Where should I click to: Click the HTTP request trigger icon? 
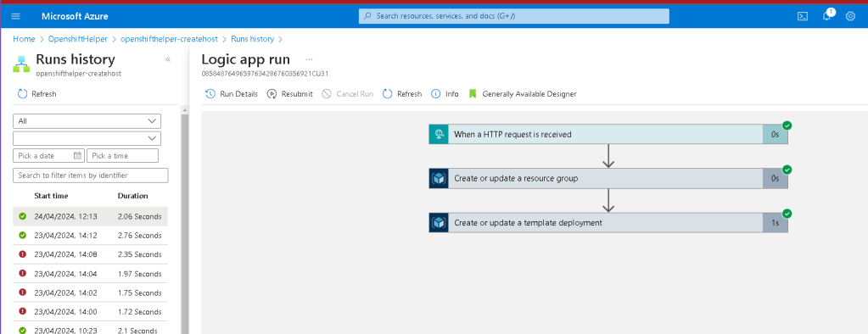[x=439, y=135]
